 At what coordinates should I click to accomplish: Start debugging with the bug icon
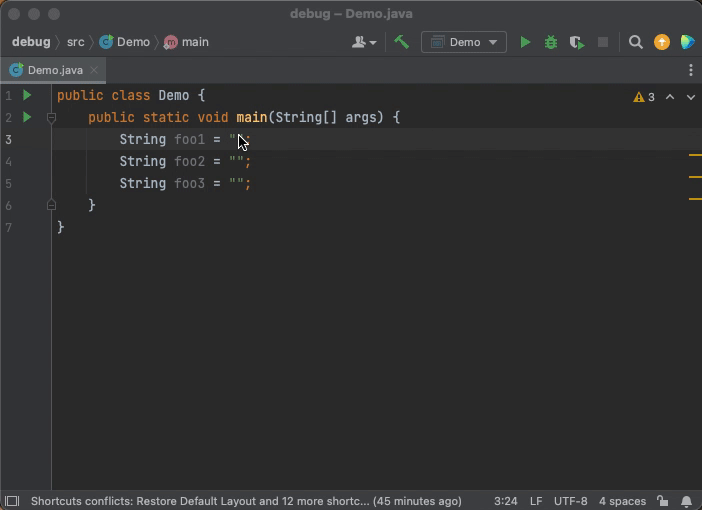coord(551,43)
